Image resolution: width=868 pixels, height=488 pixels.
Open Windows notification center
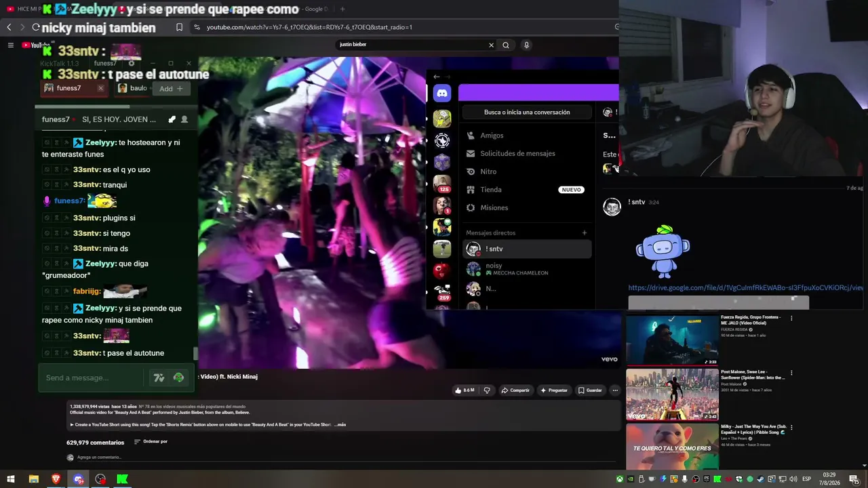(854, 479)
